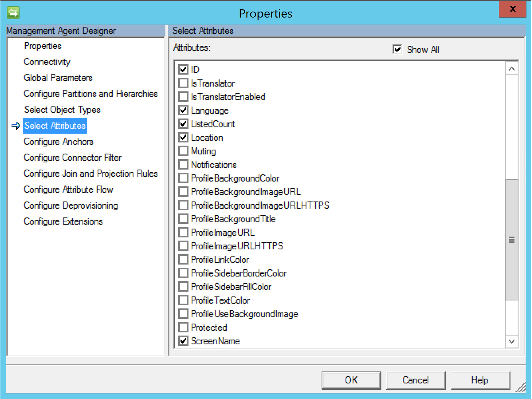532x399 pixels.
Task: Click the blue arrow beside Select Attributes
Action: (x=16, y=126)
